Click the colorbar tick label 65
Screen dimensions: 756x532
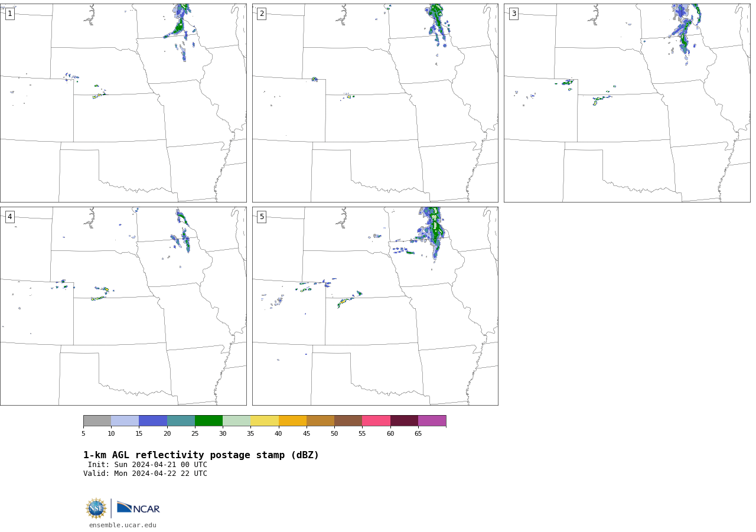(418, 434)
